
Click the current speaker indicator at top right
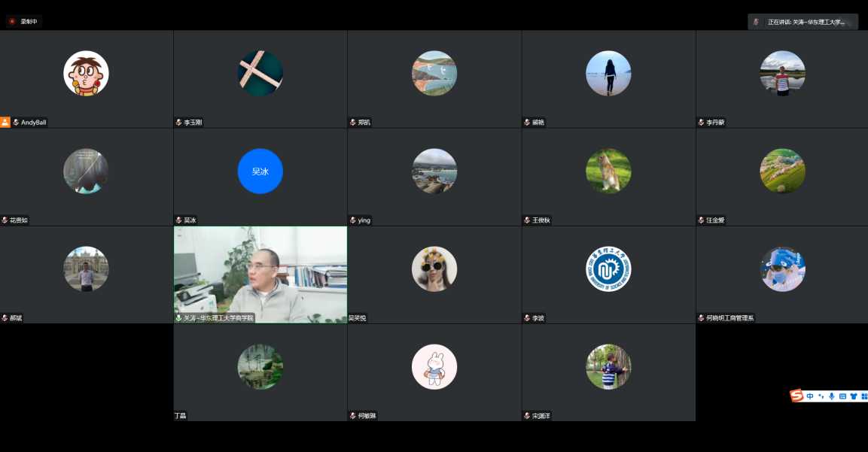803,22
